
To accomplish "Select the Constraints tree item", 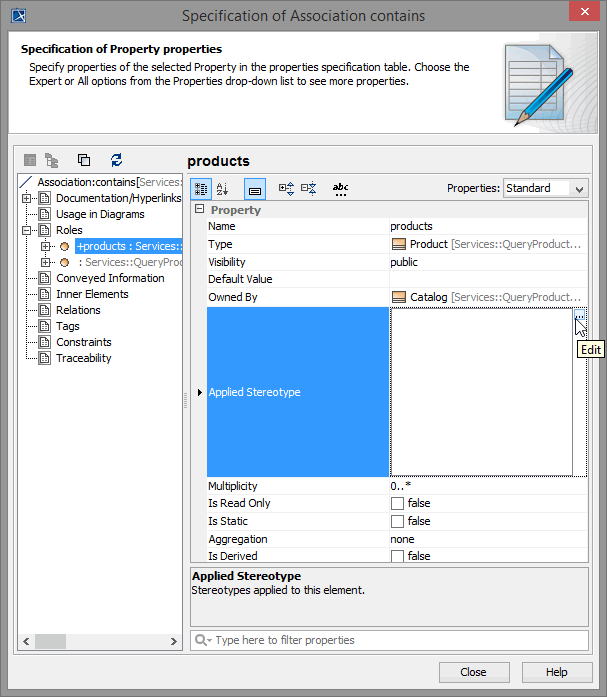I will pos(83,342).
